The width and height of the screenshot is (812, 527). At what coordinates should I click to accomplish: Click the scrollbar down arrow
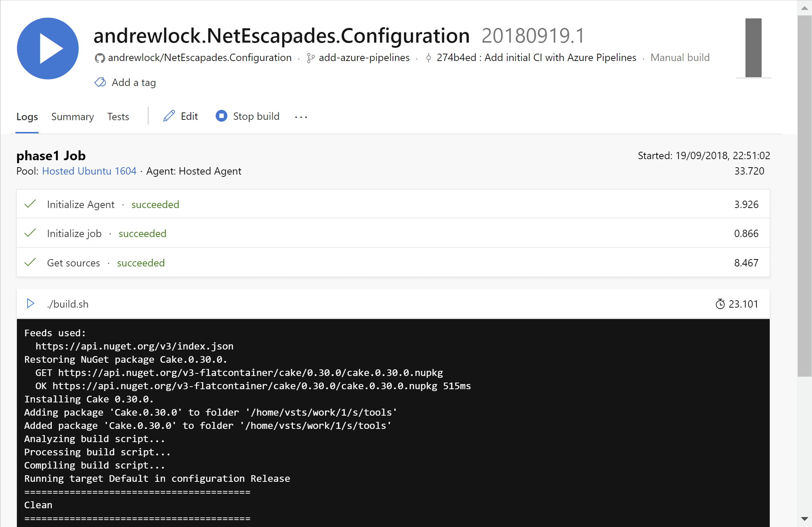(x=804, y=519)
